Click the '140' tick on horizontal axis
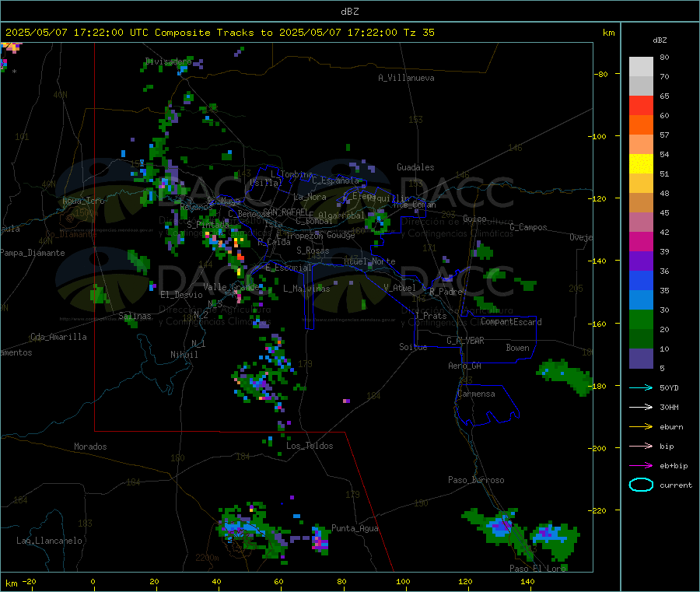The height and width of the screenshot is (592, 700). (527, 581)
